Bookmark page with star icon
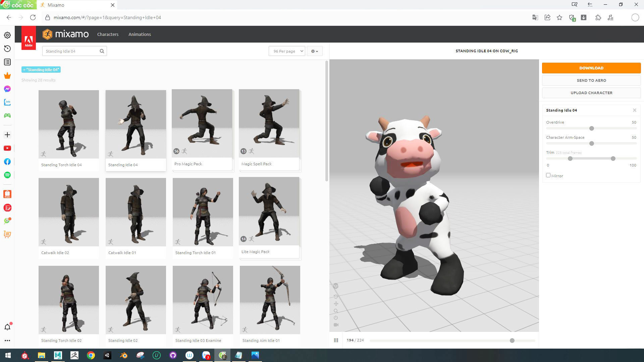 tap(559, 17)
